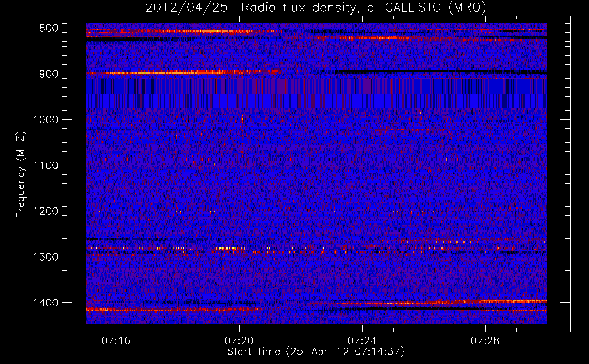Viewport: 589px width, 364px height.
Task: Click the 1000 frequency tick label
Action: coord(46,120)
